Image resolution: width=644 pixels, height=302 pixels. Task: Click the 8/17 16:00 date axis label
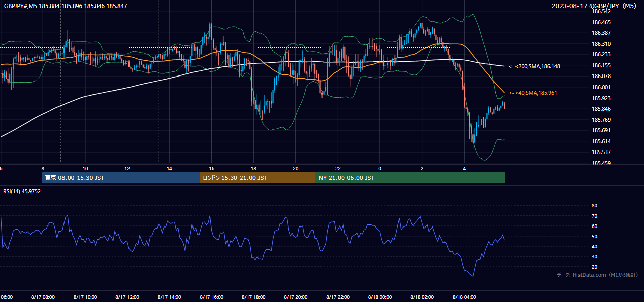click(211, 297)
